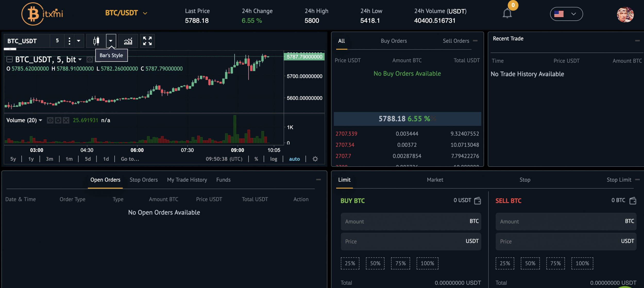Open the Volume (20) indicator dropdown
The width and height of the screenshot is (644, 288).
click(40, 120)
